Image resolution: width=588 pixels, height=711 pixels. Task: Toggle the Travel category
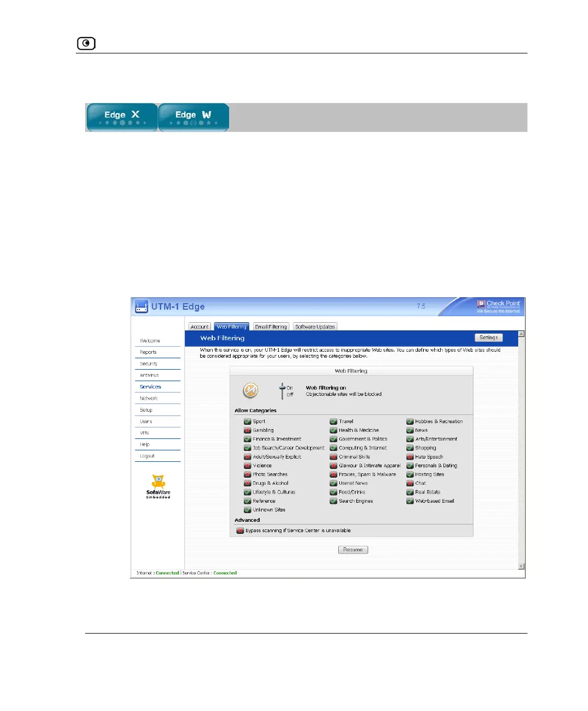click(333, 421)
